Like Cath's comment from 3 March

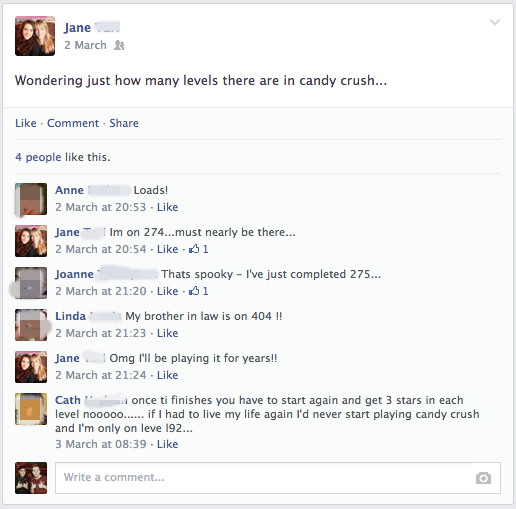coord(168,444)
